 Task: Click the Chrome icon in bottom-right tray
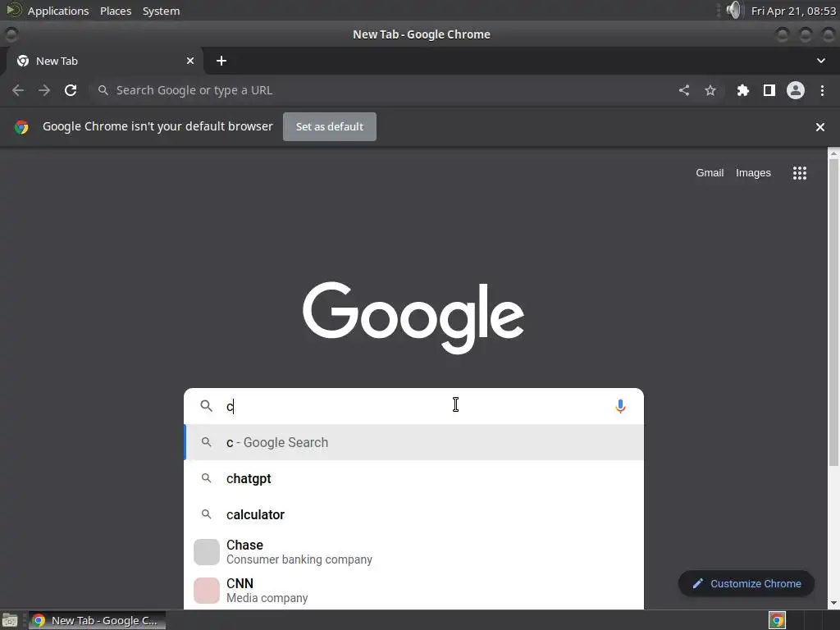778,620
